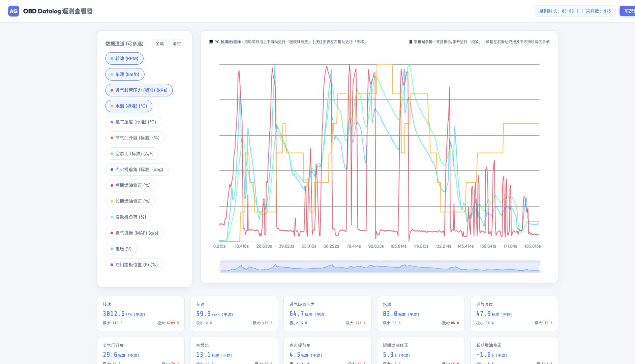635x364 pixels.
Task: Enable the 电压 (V) channel
Action: [121, 249]
